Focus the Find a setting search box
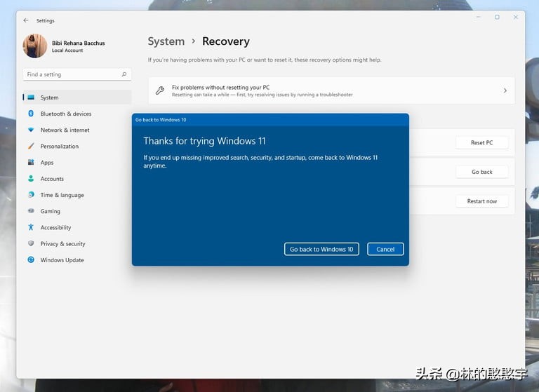This screenshot has height=392, width=539. point(77,74)
